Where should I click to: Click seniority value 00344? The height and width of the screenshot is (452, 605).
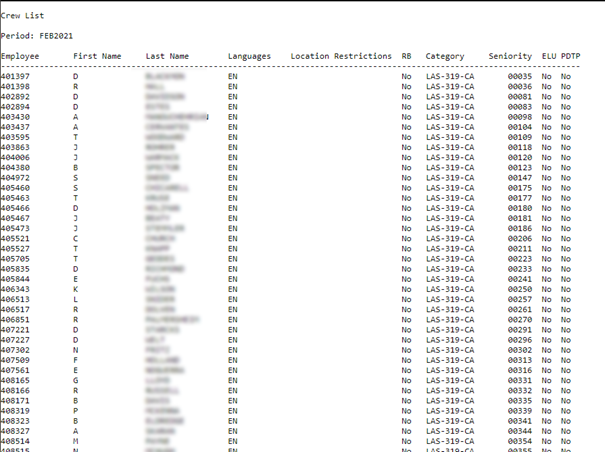pos(520,431)
